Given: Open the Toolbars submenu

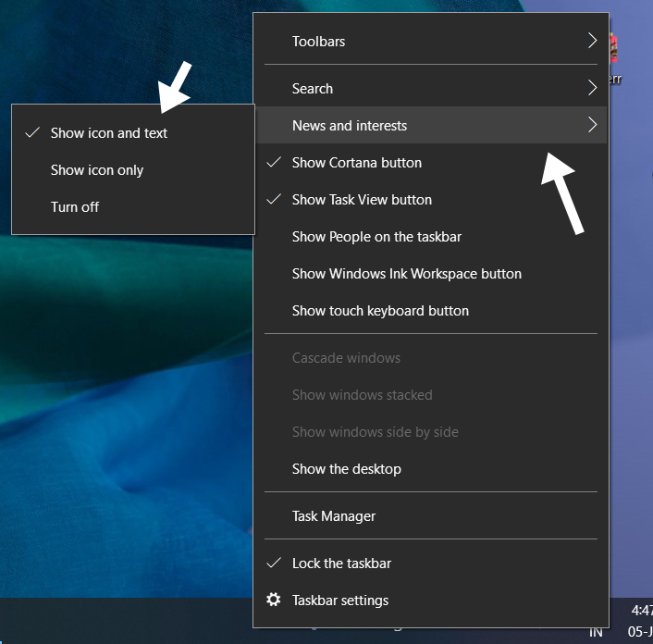Looking at the screenshot, I should click(431, 42).
